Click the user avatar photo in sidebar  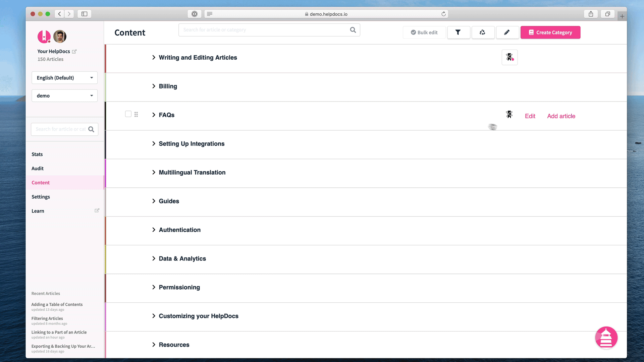pos(60,37)
